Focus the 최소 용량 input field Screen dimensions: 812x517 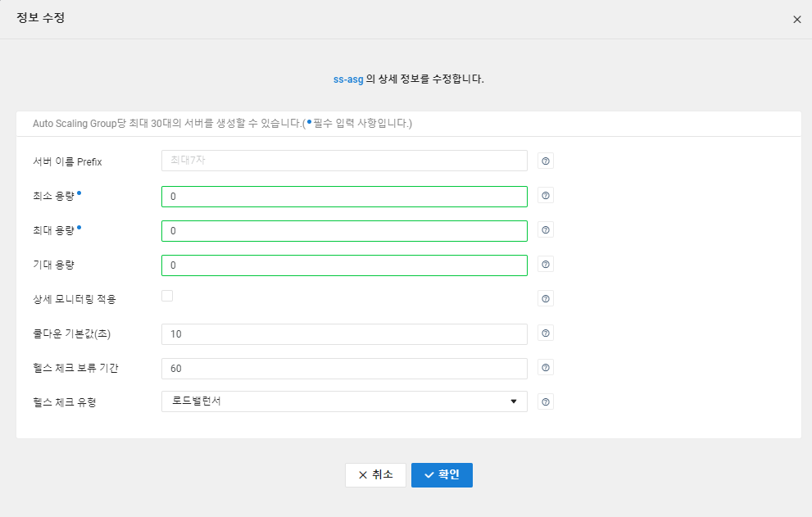[344, 197]
